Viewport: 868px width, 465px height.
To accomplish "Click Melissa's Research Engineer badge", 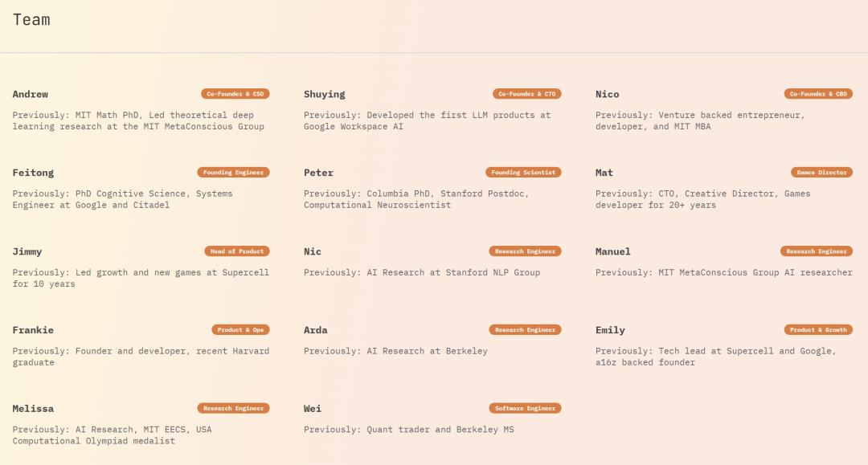I will pyautogui.click(x=233, y=409).
